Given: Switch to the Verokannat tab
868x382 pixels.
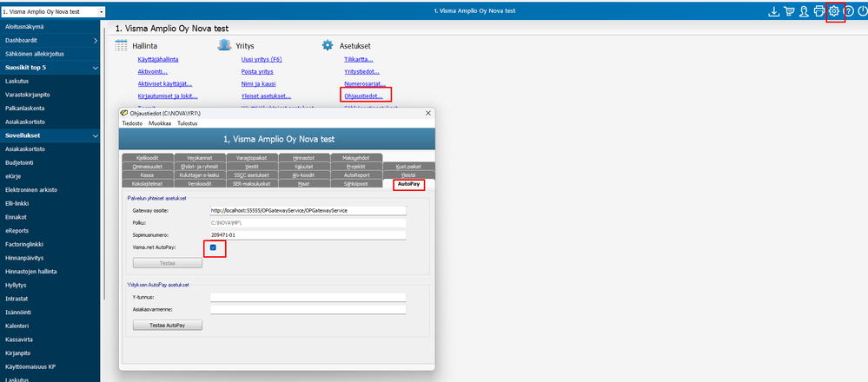Looking at the screenshot, I should tap(199, 157).
